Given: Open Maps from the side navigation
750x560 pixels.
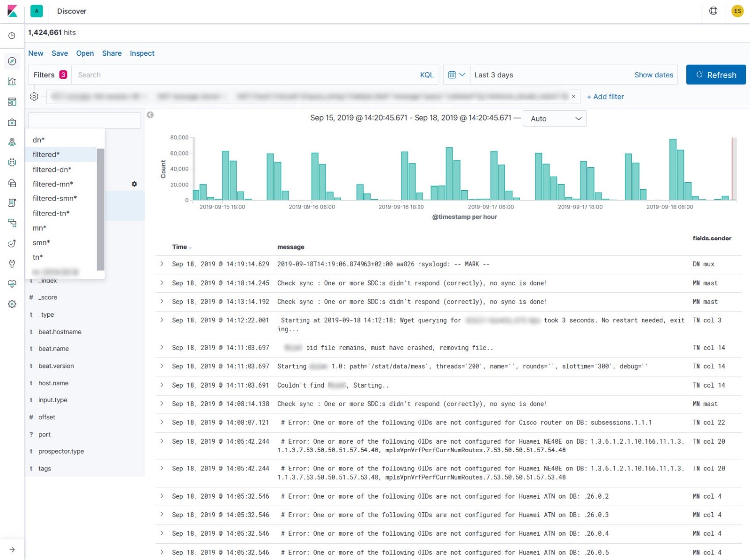Looking at the screenshot, I should point(12,142).
